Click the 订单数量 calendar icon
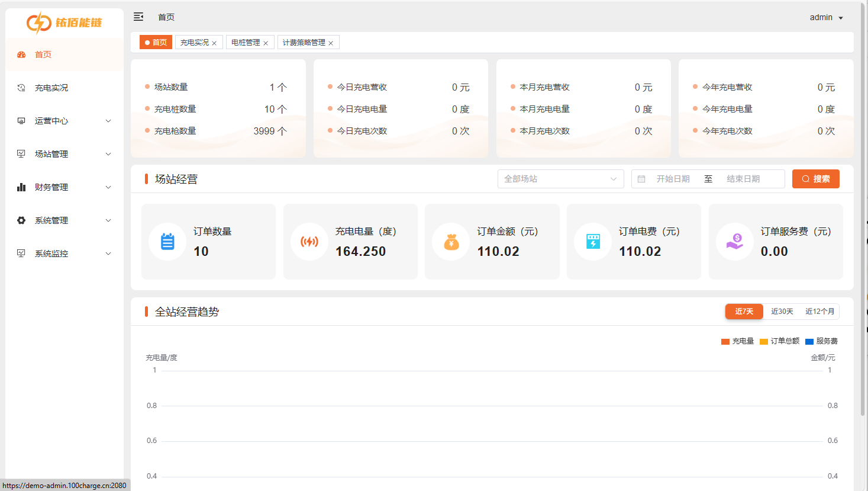 (x=167, y=242)
